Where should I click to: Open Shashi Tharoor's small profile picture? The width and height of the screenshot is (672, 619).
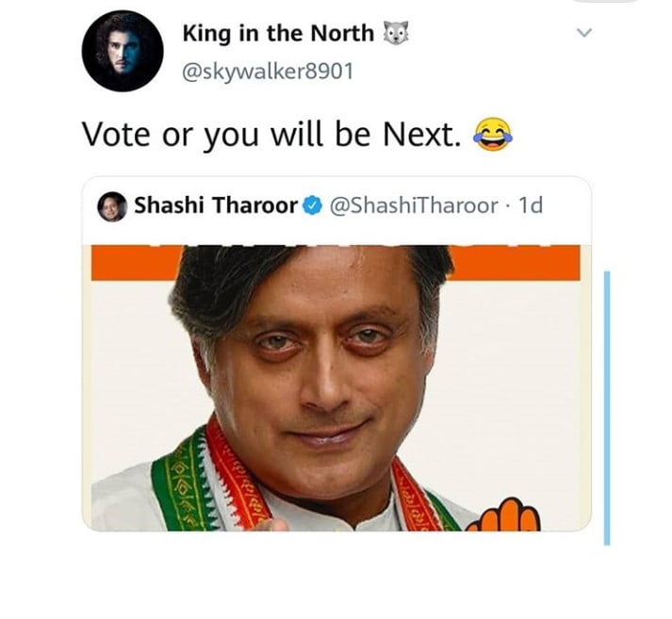(113, 204)
